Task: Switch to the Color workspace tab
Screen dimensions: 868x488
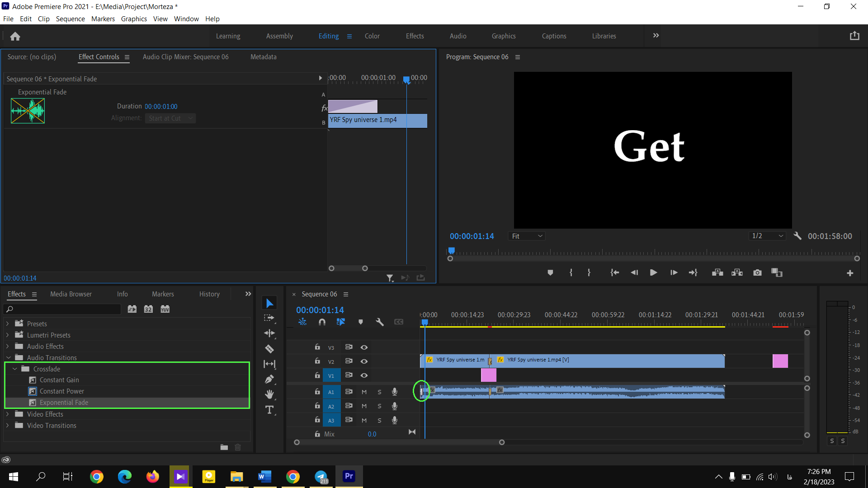Action: [372, 36]
